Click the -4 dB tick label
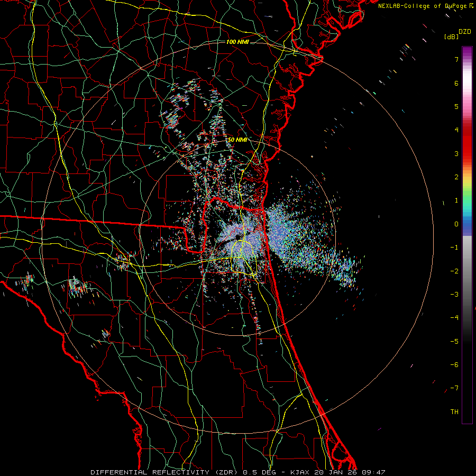The width and height of the screenshot is (476, 476). click(454, 318)
